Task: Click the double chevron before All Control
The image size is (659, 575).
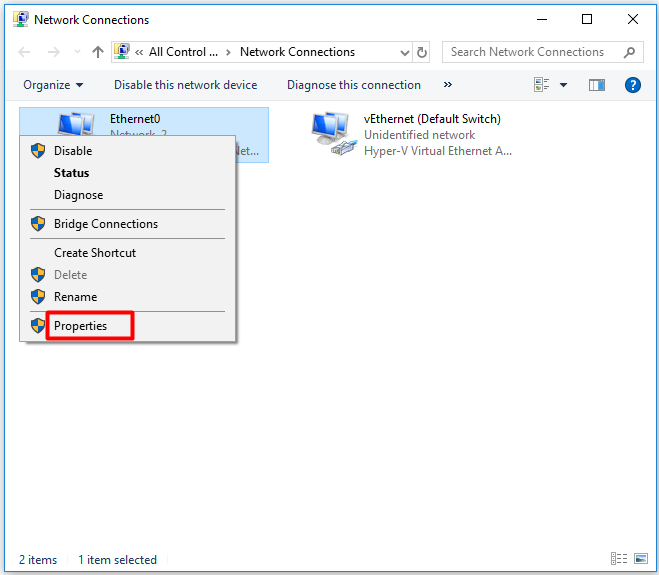Action: tap(139, 53)
